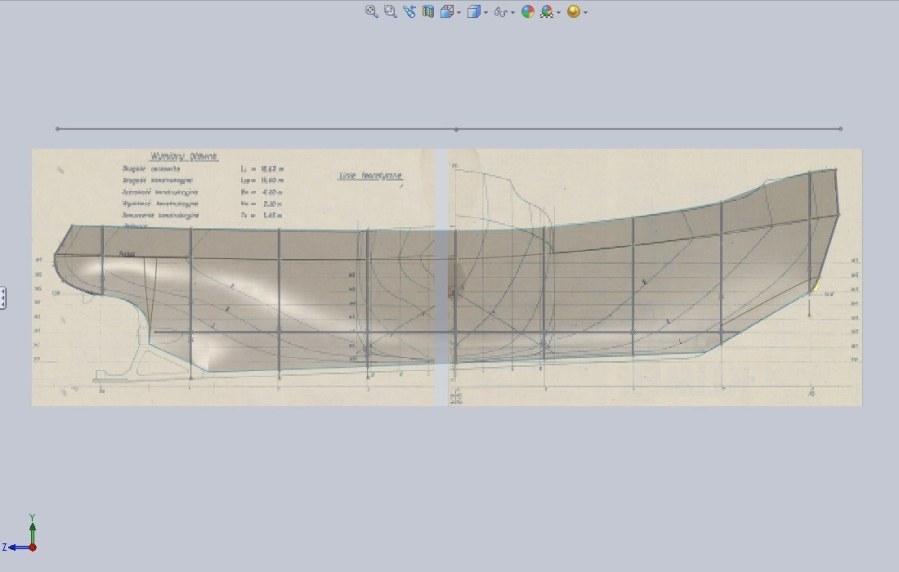Screen dimensions: 899x572
Task: Toggle the Section View tool
Action: click(x=428, y=12)
